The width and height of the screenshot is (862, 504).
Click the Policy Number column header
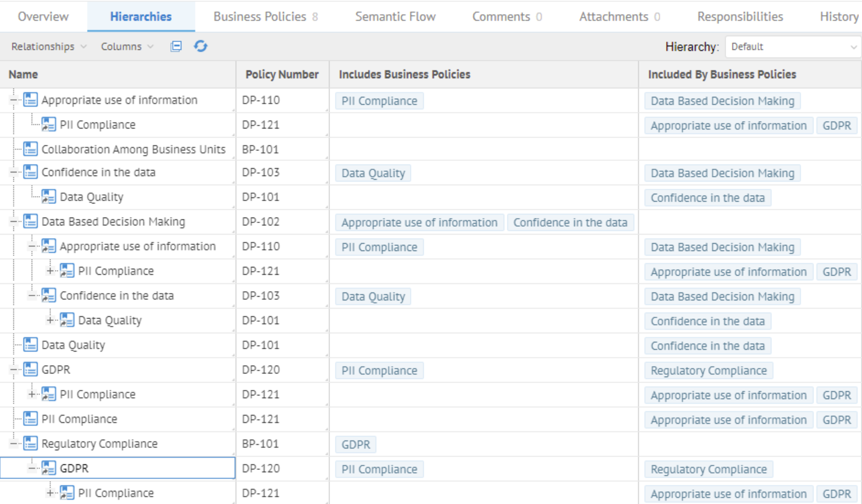point(282,75)
